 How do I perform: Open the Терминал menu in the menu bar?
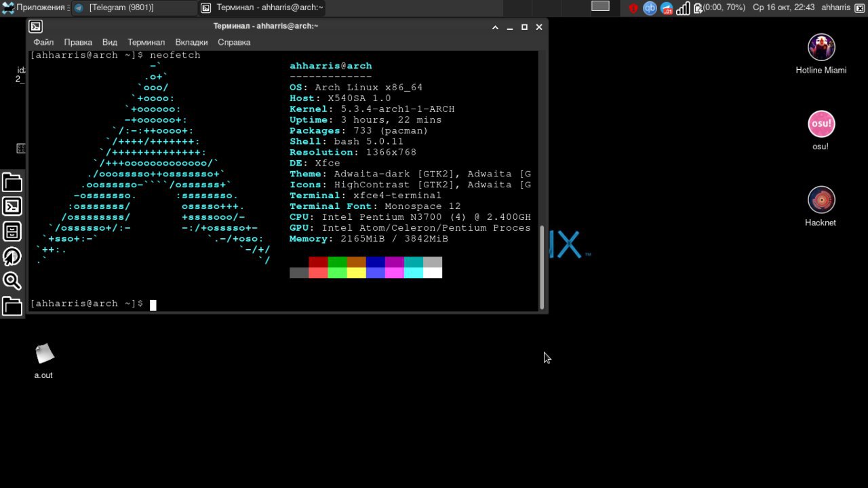[x=146, y=42]
